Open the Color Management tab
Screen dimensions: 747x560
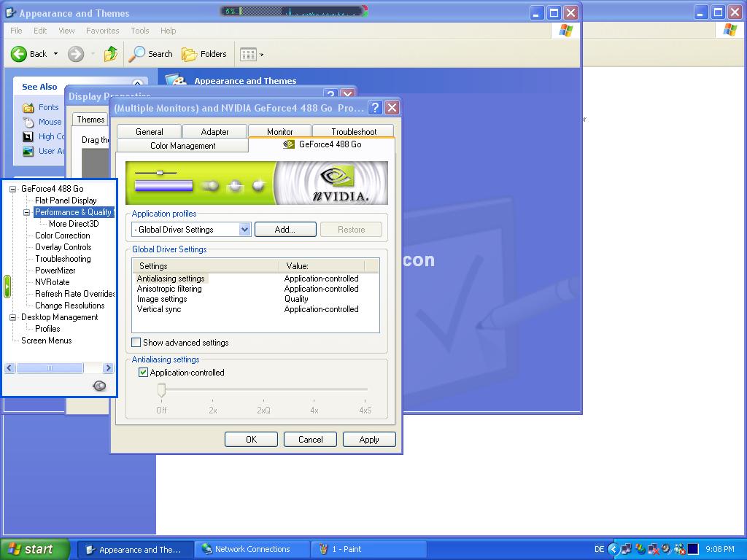pyautogui.click(x=182, y=146)
